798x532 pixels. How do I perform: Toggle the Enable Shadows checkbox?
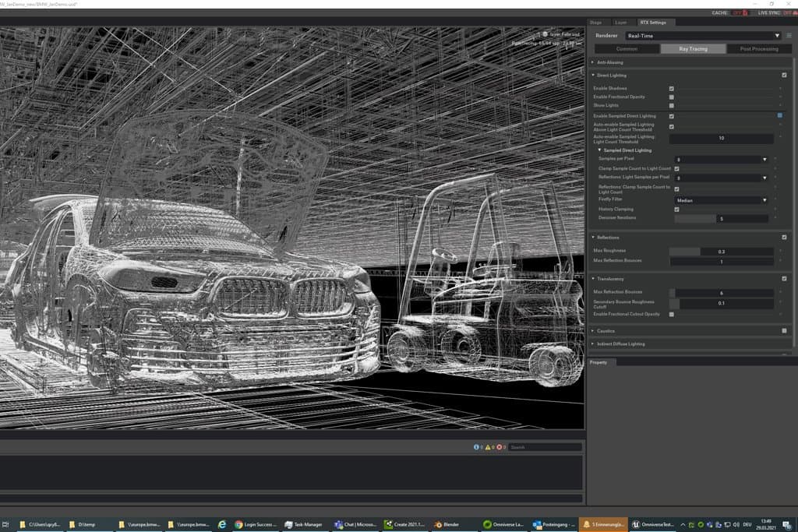671,89
